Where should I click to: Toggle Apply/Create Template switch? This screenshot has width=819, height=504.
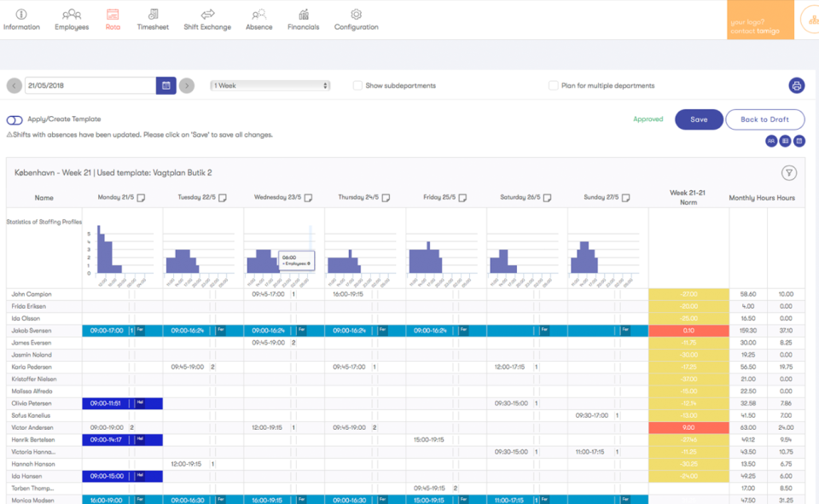[13, 120]
